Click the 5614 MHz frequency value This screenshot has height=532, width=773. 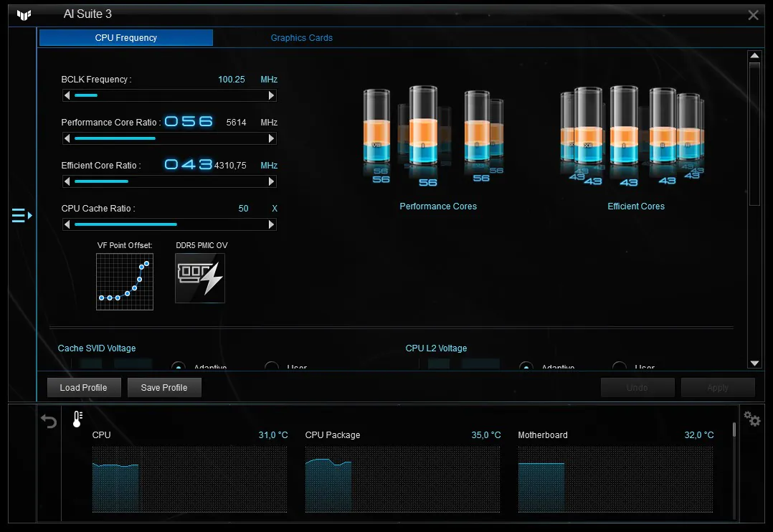point(236,123)
